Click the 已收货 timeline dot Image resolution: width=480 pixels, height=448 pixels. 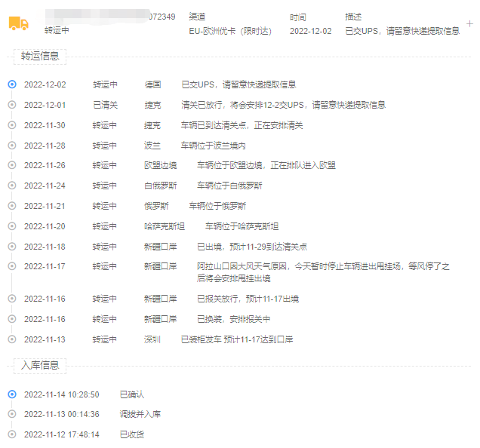12,434
